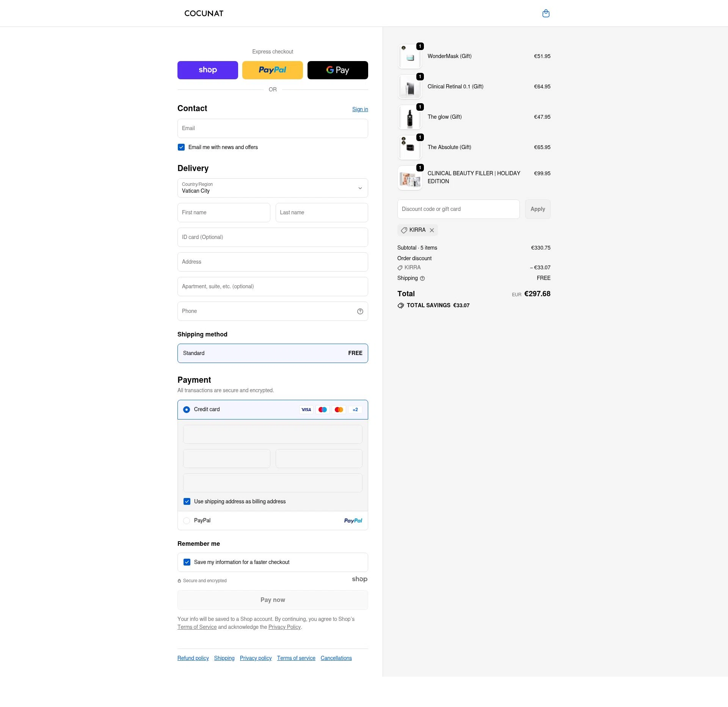Open the phone number help tooltip icon

359,311
